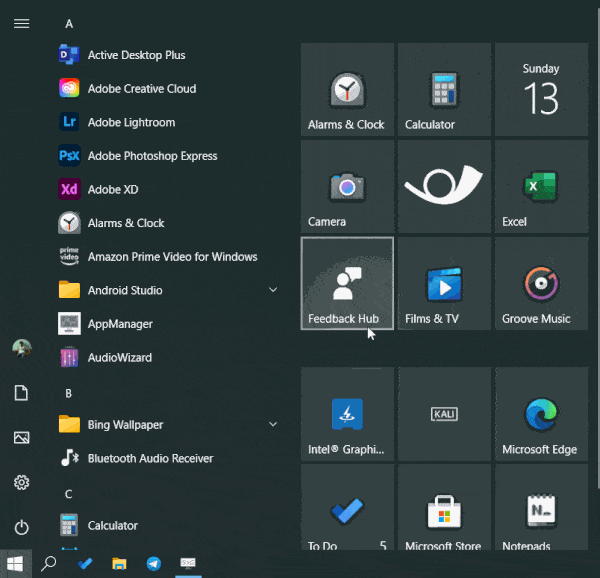
Task: Open Bluetooth Audio Receiver
Action: click(168, 458)
